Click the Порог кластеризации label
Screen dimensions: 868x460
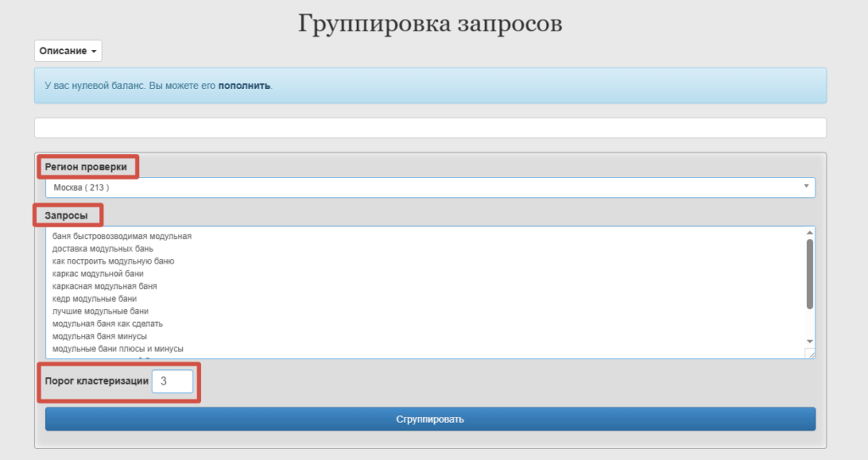[97, 381]
